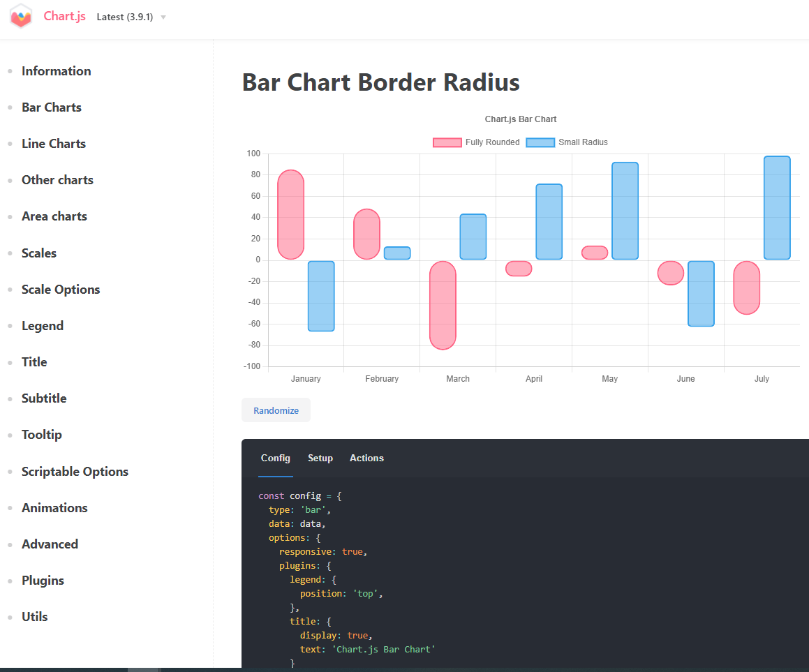This screenshot has width=809, height=672.
Task: Open the Tooltip sidebar section
Action: 42,435
